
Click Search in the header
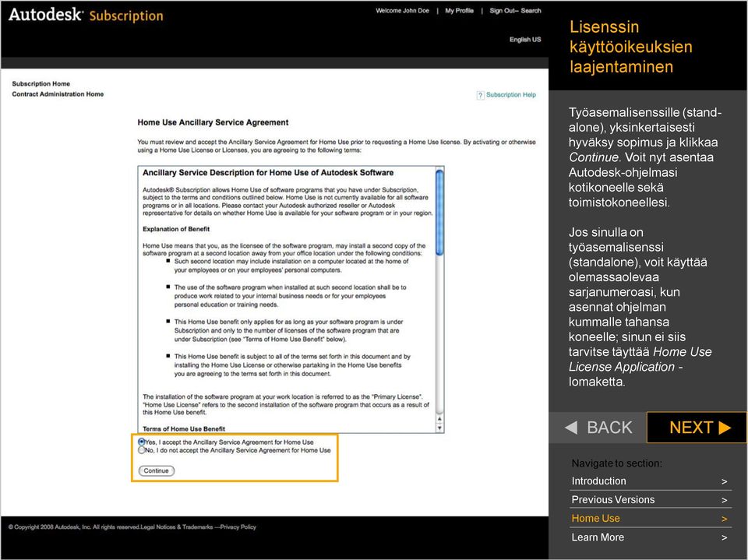pos(531,10)
